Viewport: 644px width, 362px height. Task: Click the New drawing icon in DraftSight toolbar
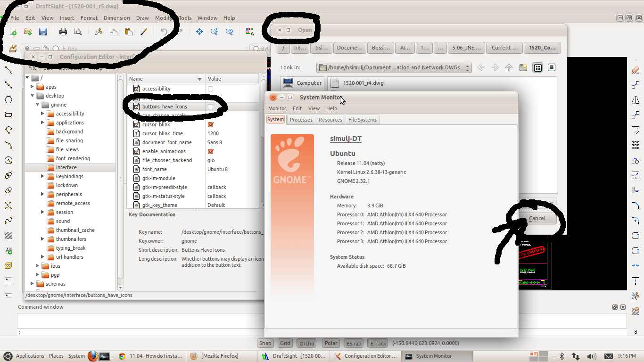13,32
